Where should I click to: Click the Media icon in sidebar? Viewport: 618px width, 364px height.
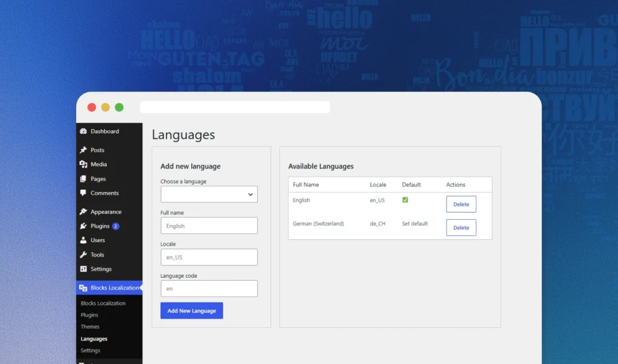coord(83,164)
